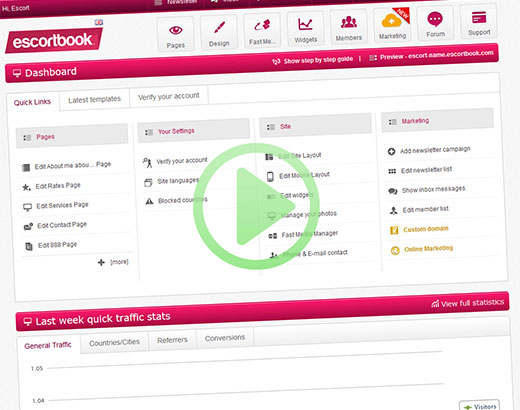520x410 pixels.
Task: Open the Widgets chart icon
Action: click(x=305, y=28)
